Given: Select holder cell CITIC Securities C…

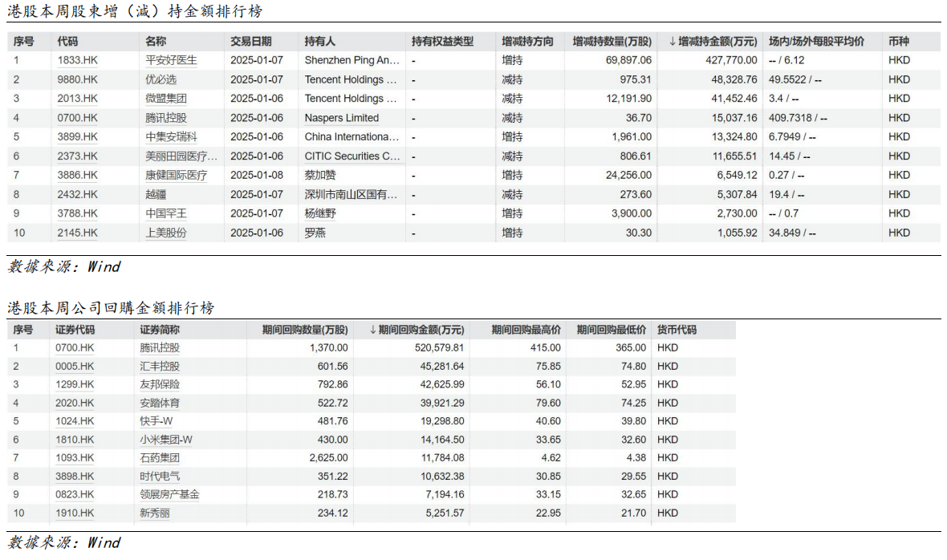Looking at the screenshot, I should (352, 156).
